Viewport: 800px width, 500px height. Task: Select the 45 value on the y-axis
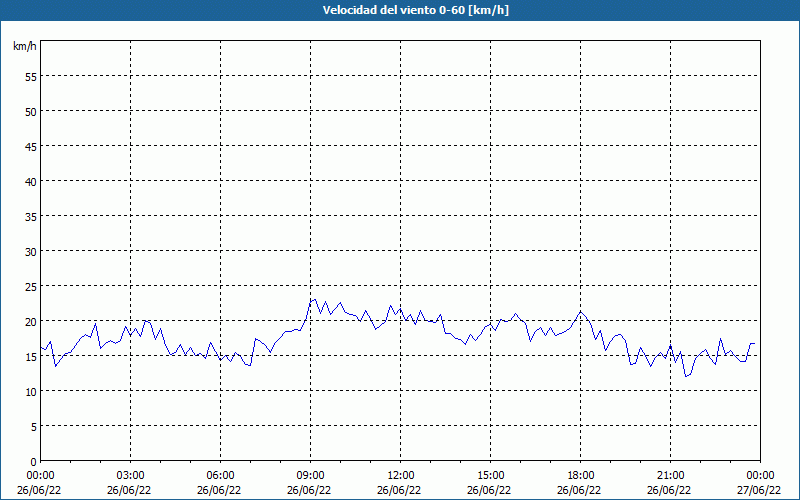[31, 146]
